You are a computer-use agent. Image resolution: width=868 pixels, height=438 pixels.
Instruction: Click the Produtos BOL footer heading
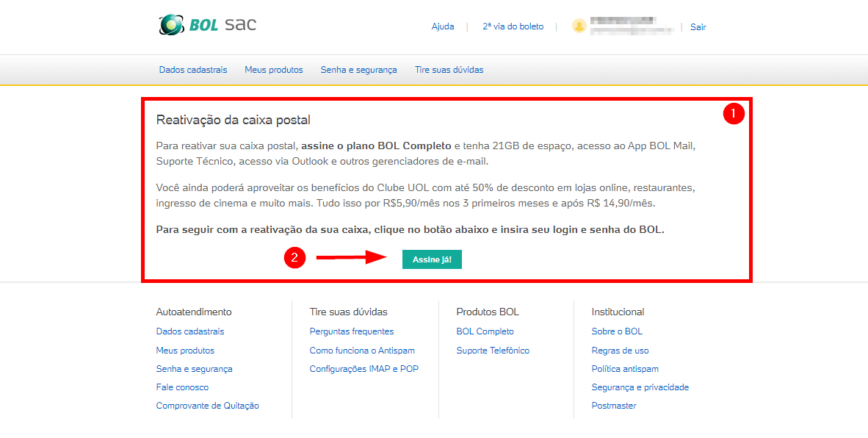(488, 312)
